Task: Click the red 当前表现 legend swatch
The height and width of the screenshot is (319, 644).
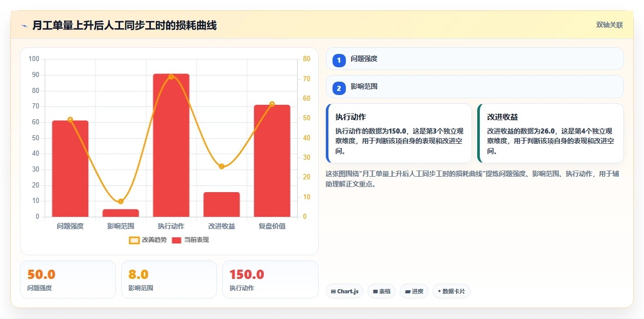Action: coord(177,240)
